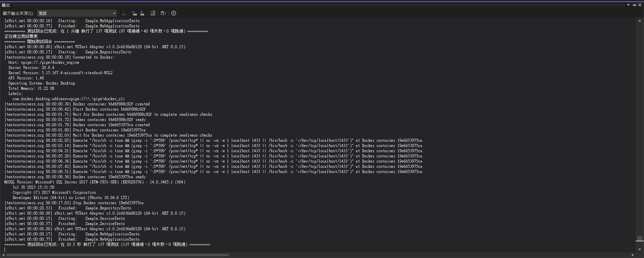Clear all output text
The image size is (644, 258).
tap(153, 13)
